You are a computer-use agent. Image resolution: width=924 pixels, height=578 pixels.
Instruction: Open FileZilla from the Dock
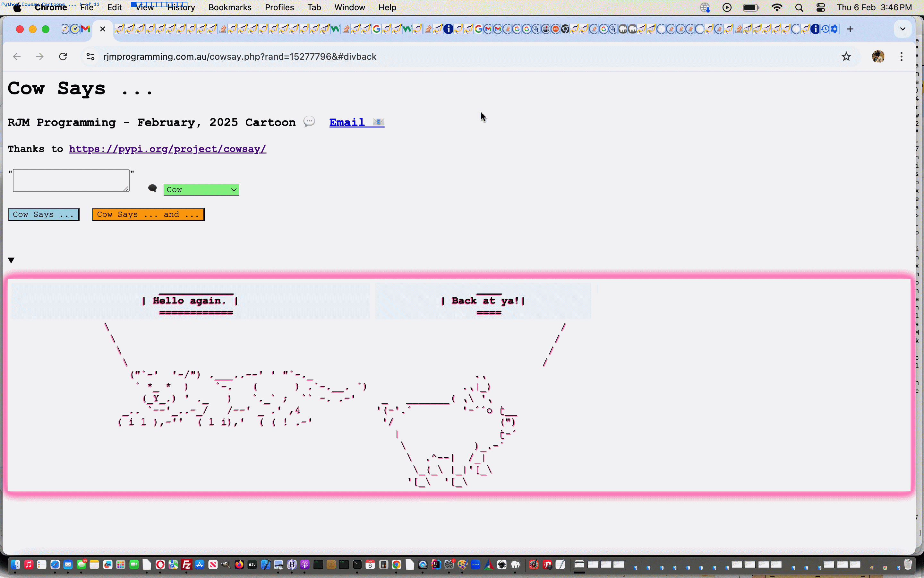click(x=186, y=565)
